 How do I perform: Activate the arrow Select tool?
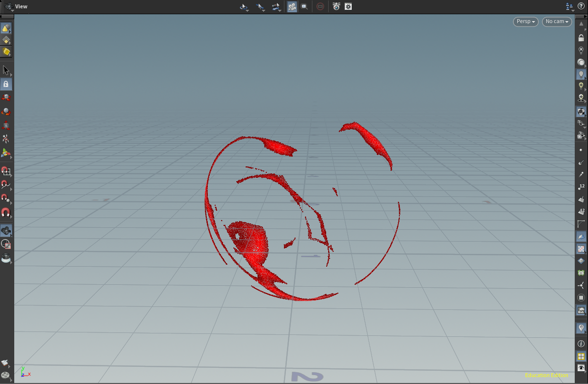[x=6, y=70]
